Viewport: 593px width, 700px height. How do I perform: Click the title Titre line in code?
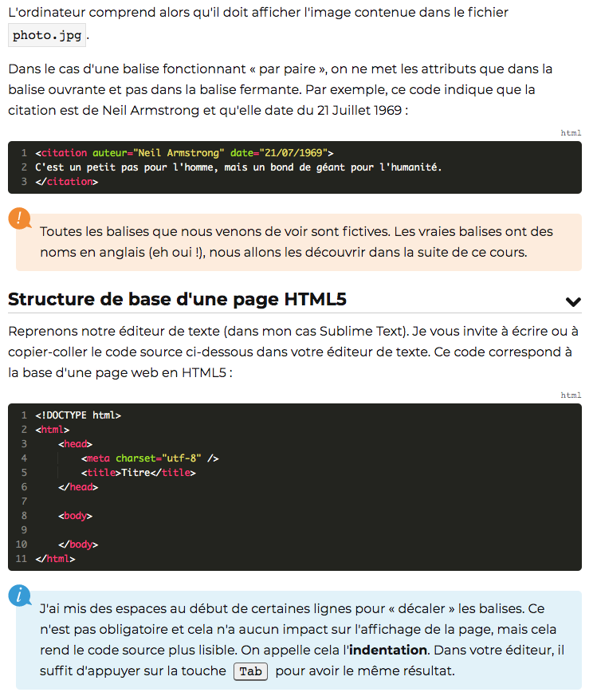[139, 472]
